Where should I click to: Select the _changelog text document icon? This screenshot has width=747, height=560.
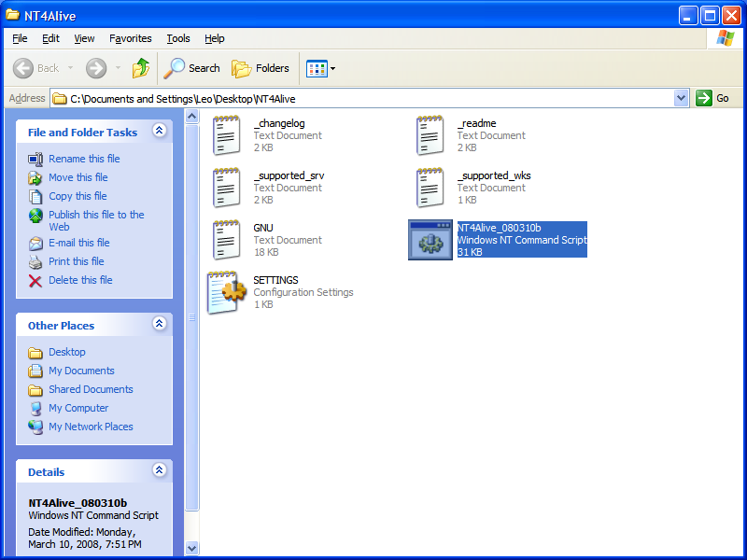226,135
